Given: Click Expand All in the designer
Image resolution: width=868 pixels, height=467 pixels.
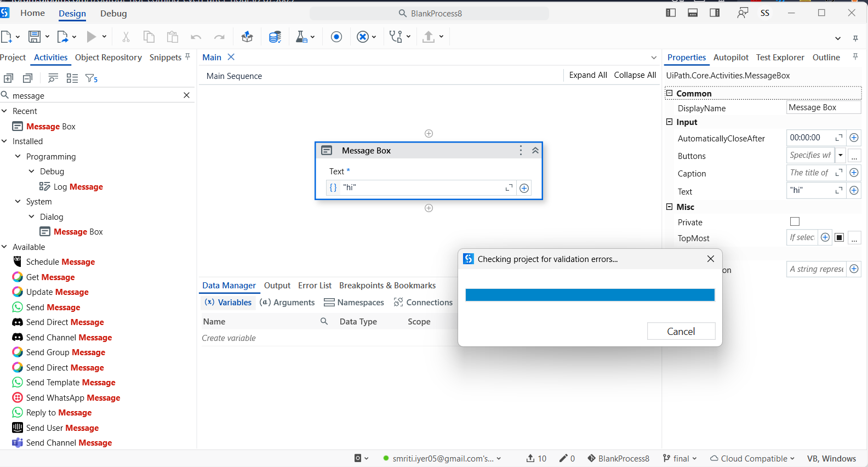Looking at the screenshot, I should [x=588, y=75].
